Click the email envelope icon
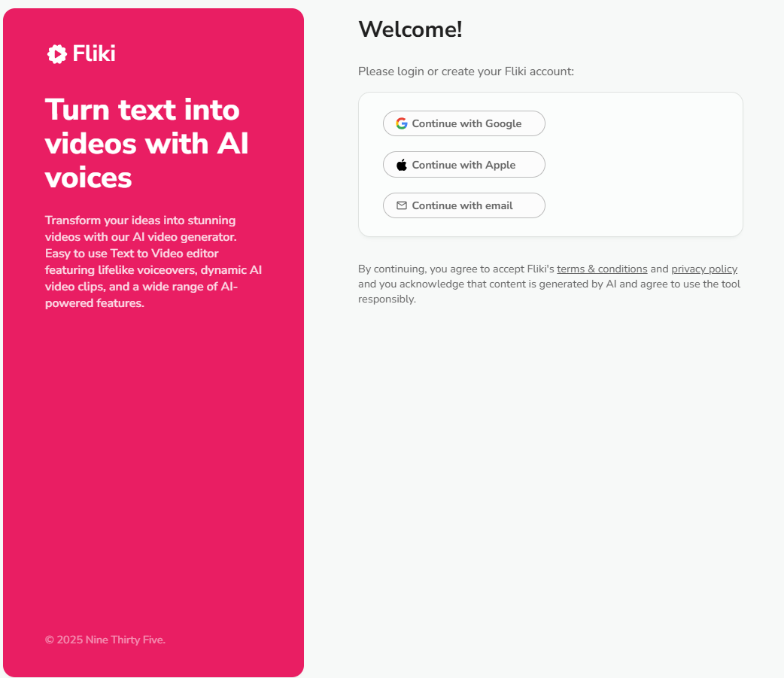Viewport: 784px width, 678px height. 402,205
